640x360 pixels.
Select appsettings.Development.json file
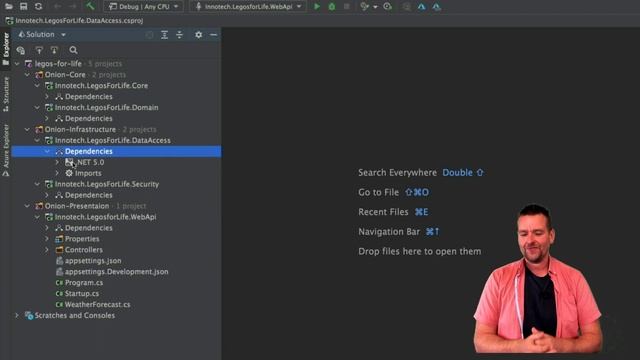point(116,272)
